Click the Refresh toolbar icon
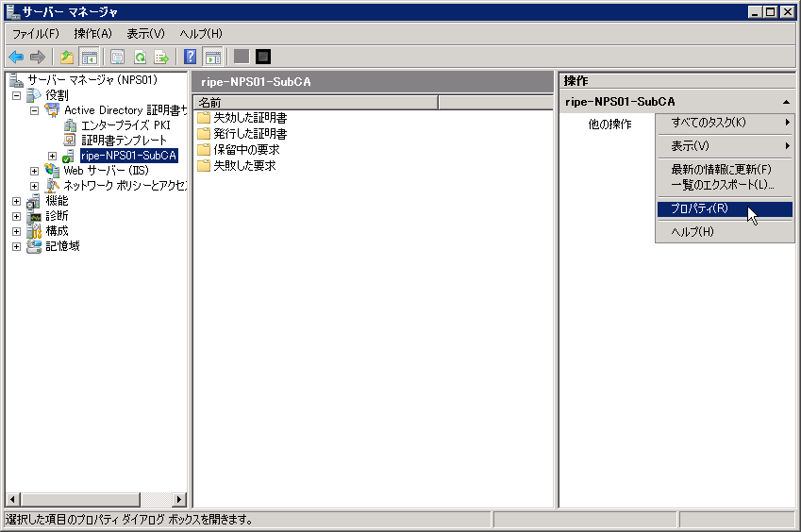The width and height of the screenshot is (801, 532). [140, 57]
